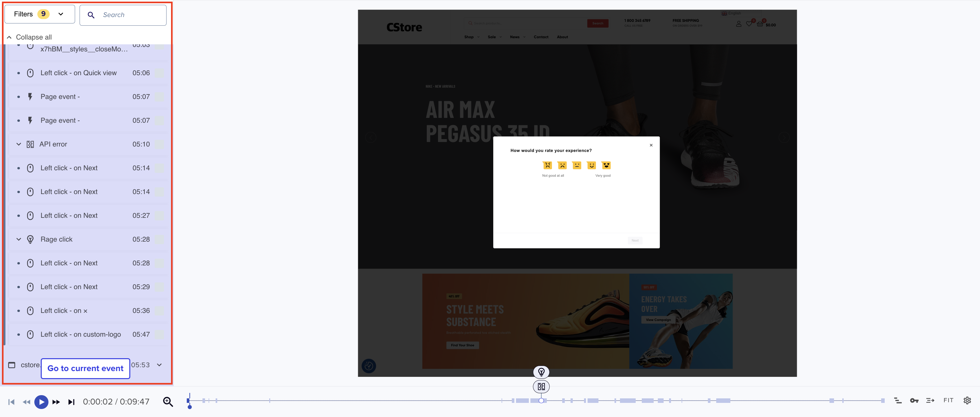Go to previous hero carousel slide
This screenshot has height=417, width=980.
371,138
